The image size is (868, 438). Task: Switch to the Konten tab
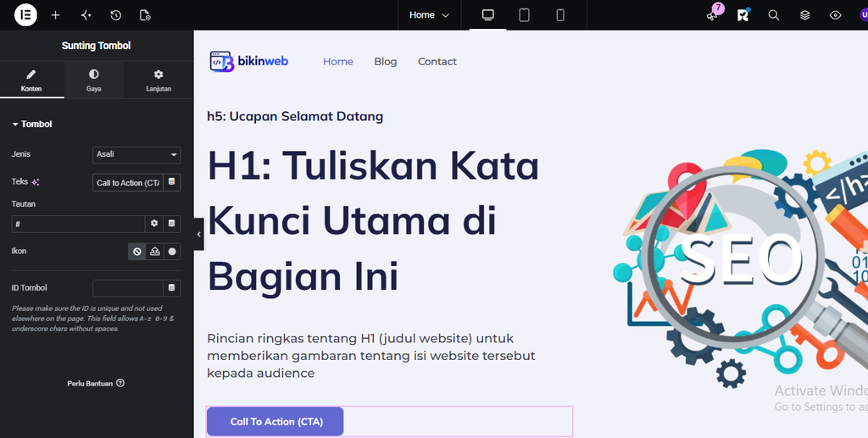click(x=31, y=80)
